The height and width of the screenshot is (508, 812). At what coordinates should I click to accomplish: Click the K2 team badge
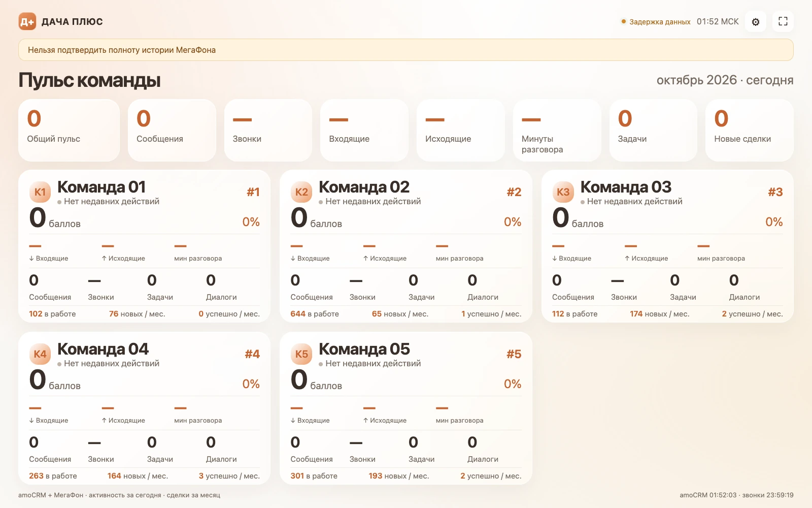point(301,192)
